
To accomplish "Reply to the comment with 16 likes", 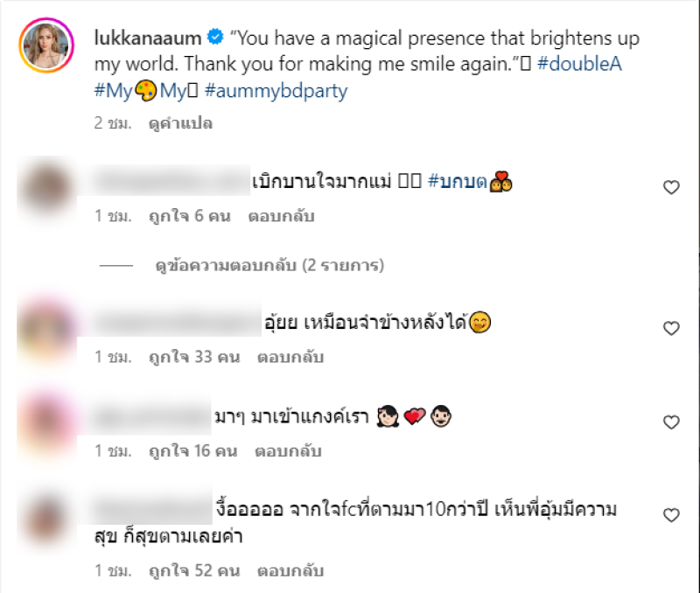I will (288, 451).
